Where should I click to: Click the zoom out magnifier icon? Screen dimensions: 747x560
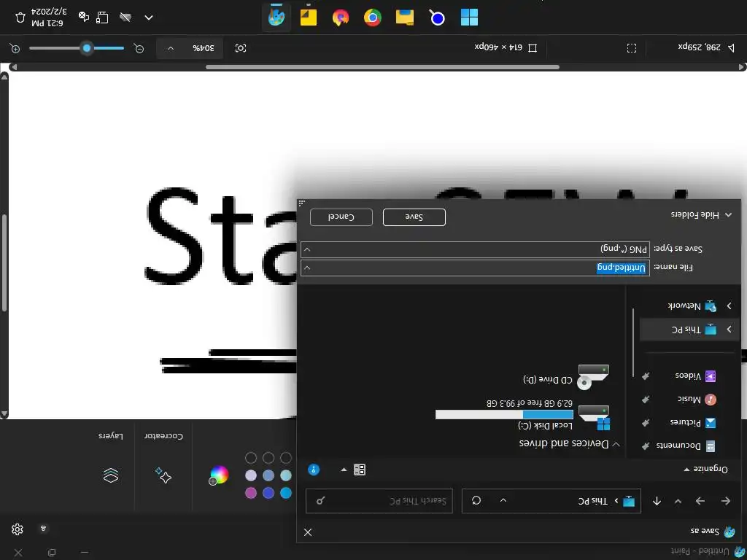[139, 48]
